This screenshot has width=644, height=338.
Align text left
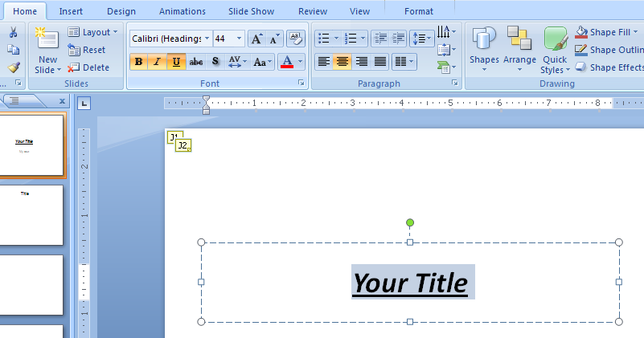(x=324, y=62)
